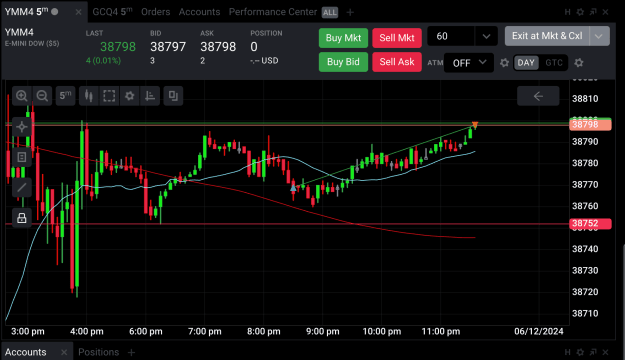Viewport: 625px width, 360px height.
Task: Open the Accounts tab in top bar
Action: coord(199,12)
